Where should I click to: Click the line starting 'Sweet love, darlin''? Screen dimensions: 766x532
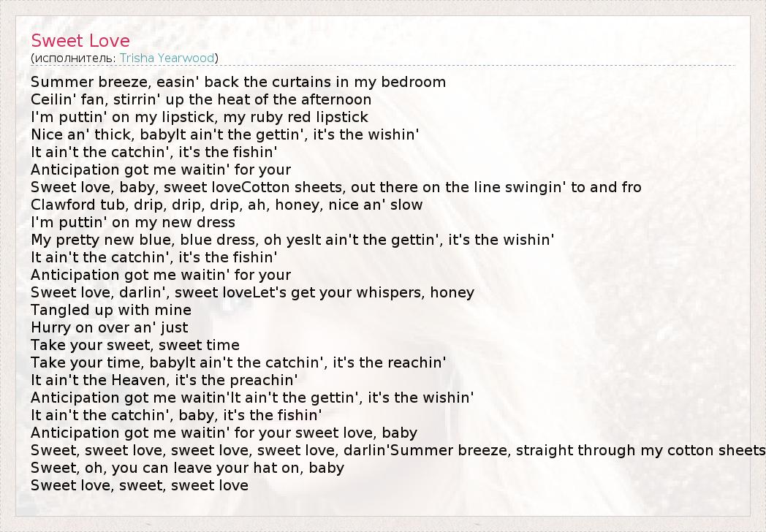(252, 292)
